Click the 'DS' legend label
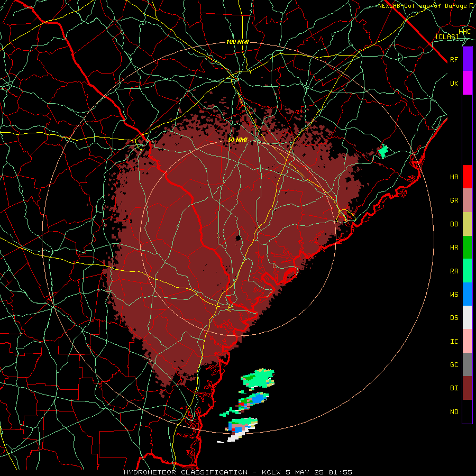 point(454,318)
